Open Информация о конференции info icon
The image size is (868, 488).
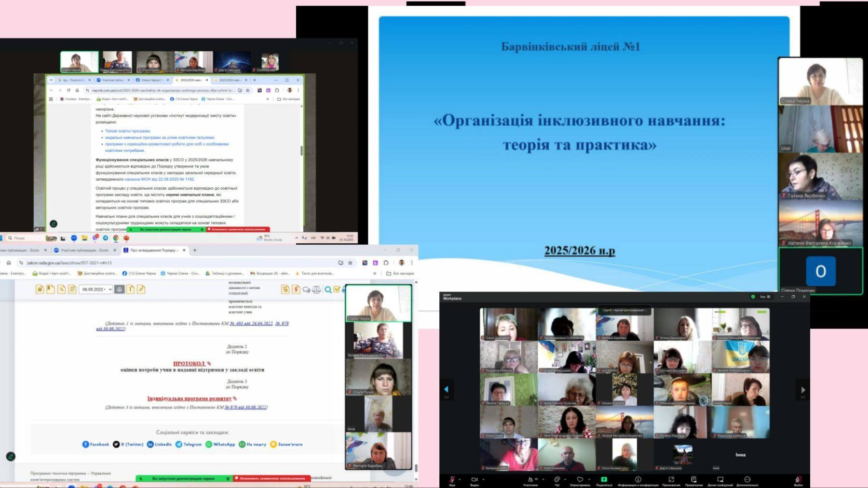[x=638, y=480]
